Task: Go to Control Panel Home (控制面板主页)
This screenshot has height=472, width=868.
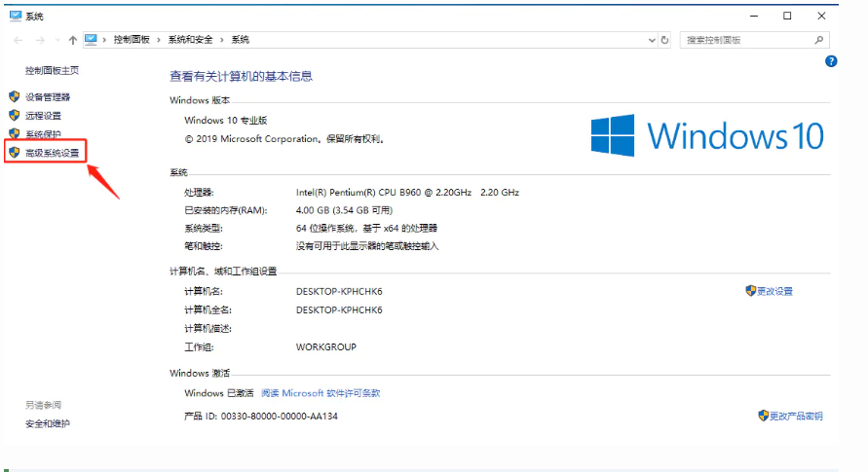Action: point(52,70)
